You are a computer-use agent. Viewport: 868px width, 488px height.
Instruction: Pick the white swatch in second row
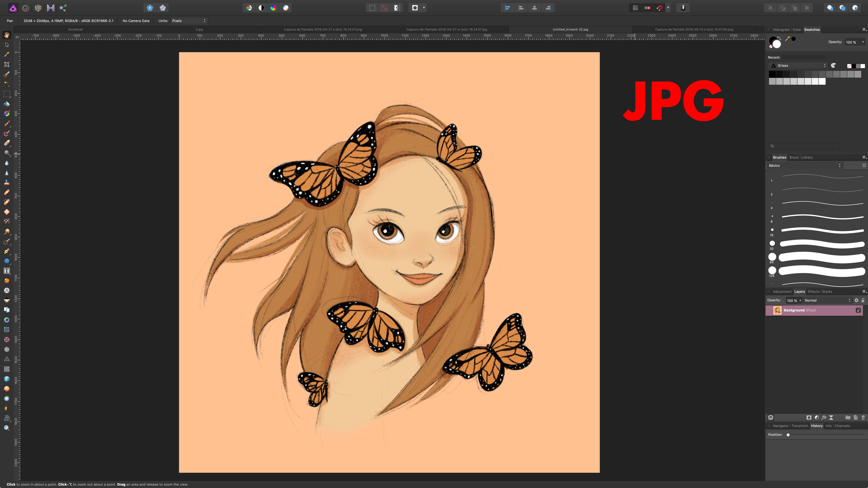(x=822, y=81)
